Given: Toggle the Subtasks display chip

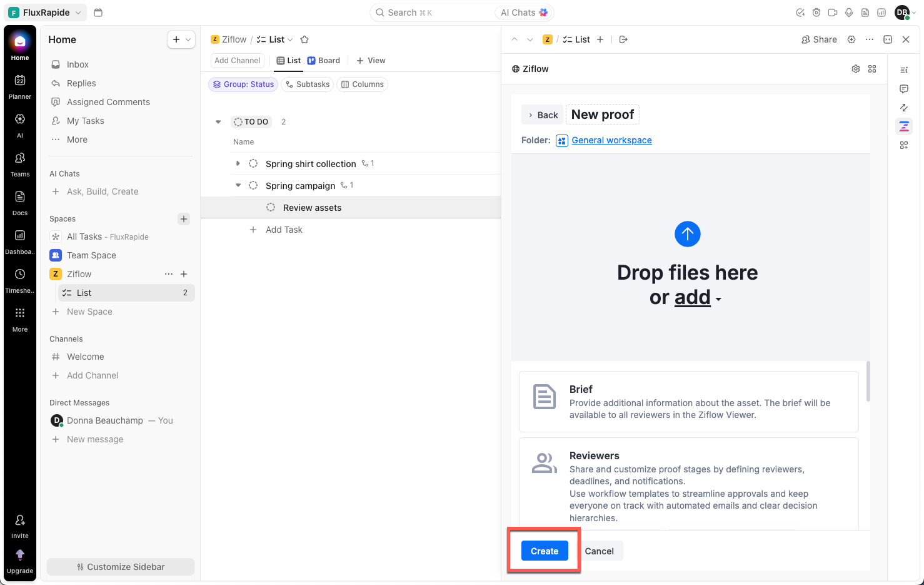Looking at the screenshot, I should (307, 84).
